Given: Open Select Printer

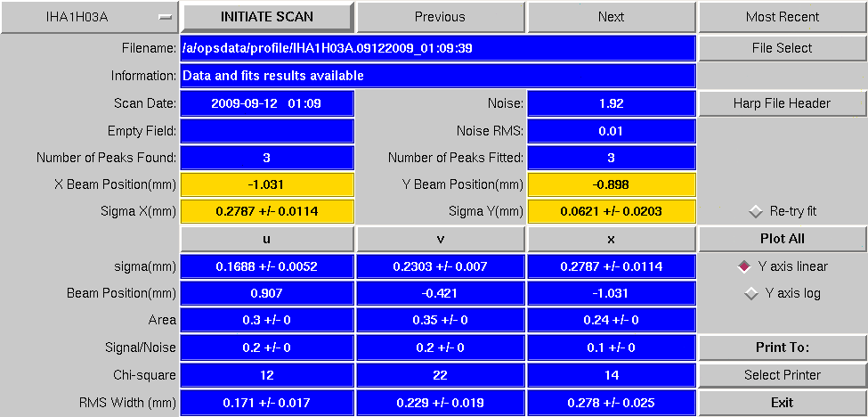Looking at the screenshot, I should 783,375.
